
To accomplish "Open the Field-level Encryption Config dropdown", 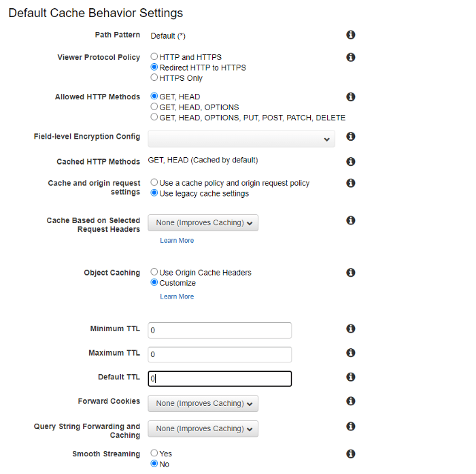I will (x=241, y=139).
